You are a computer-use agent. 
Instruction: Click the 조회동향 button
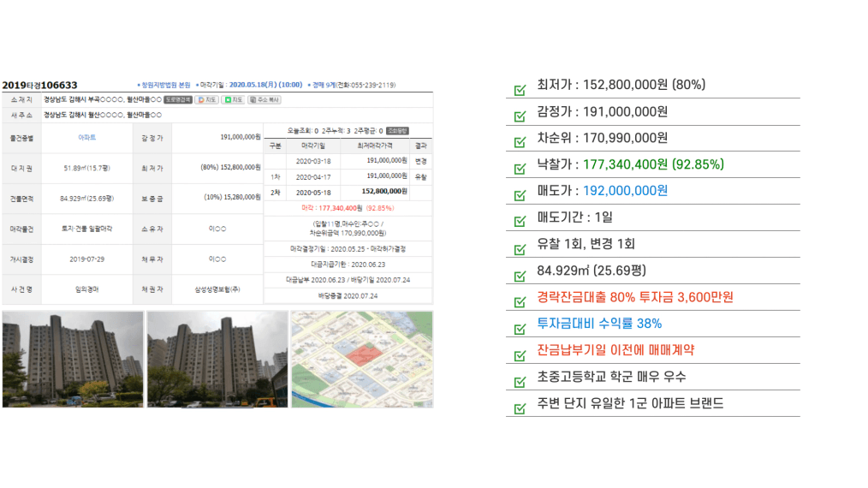coord(396,131)
